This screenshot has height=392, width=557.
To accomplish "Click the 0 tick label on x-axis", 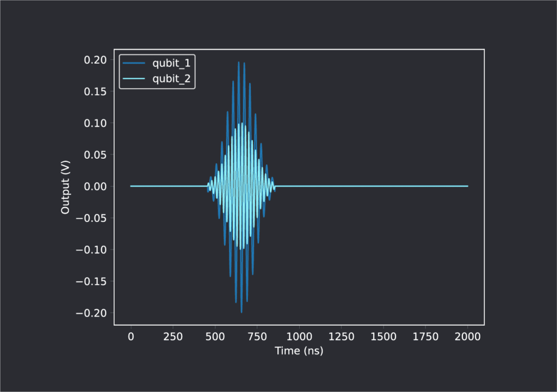I will coord(131,337).
